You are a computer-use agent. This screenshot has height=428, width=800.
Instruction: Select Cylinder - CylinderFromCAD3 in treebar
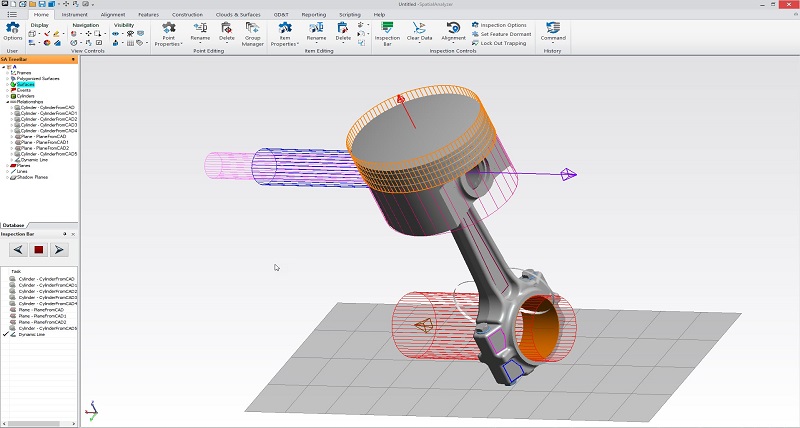(49, 125)
